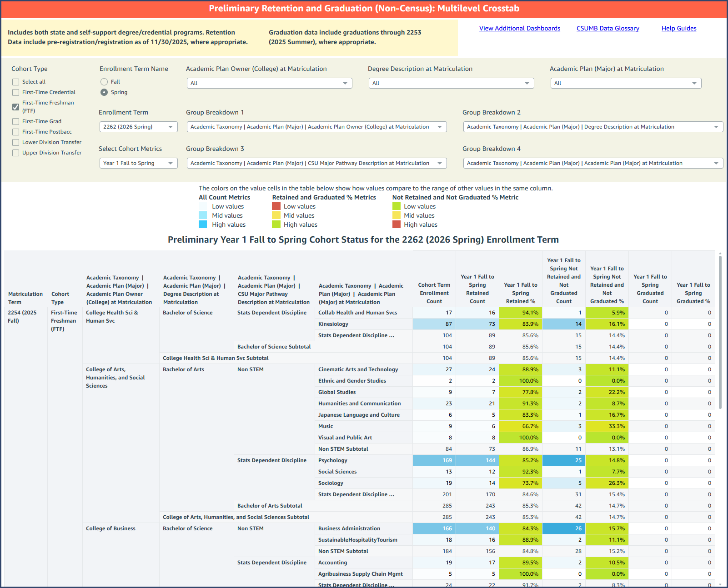Check the First-Time Grad checkbox
728x588 pixels.
[15, 121]
